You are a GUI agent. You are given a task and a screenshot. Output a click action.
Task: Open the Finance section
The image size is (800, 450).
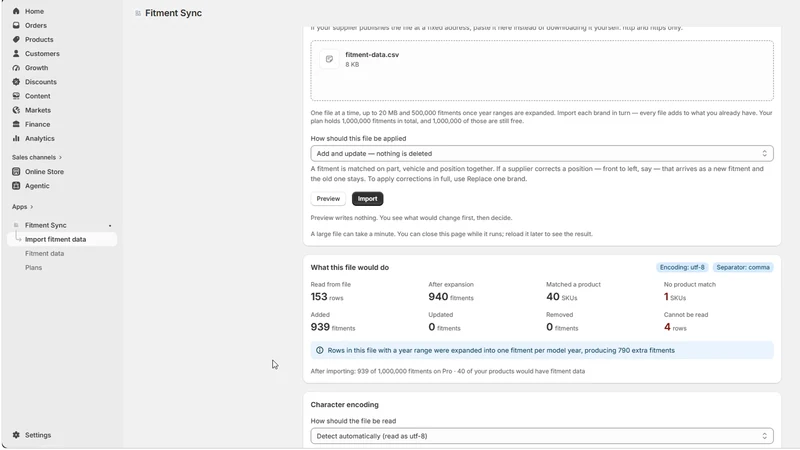[x=37, y=124]
